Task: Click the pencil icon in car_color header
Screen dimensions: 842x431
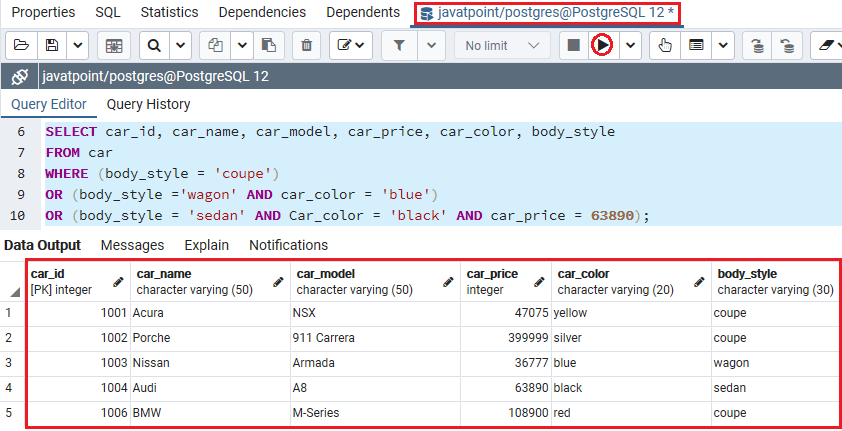Action: [x=699, y=282]
